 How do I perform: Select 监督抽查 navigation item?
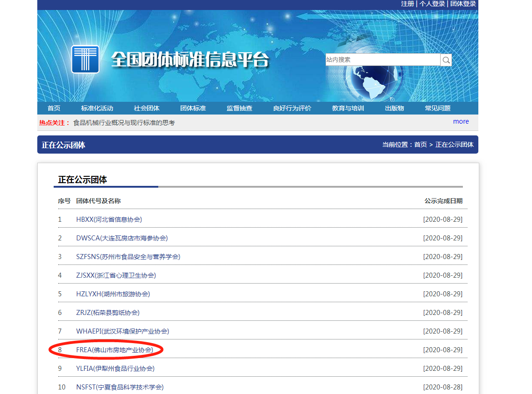coord(239,108)
